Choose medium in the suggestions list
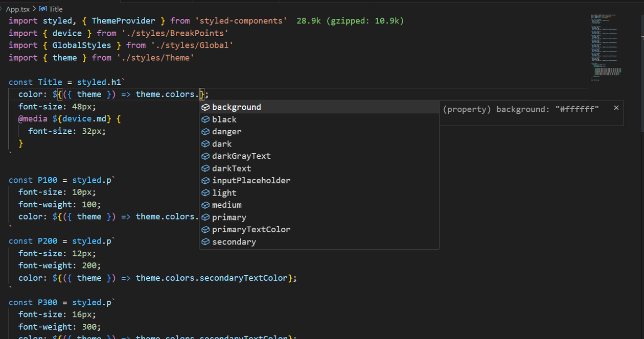 [227, 205]
